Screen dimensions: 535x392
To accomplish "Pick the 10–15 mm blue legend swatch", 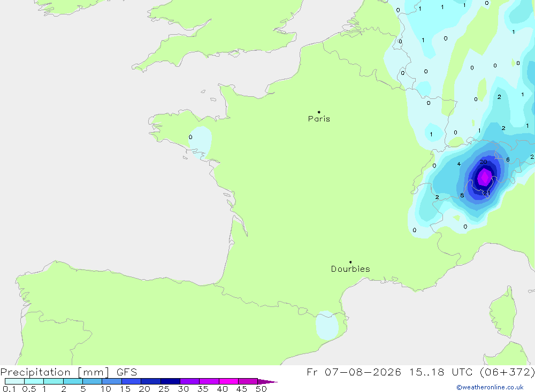I will click(112, 381).
